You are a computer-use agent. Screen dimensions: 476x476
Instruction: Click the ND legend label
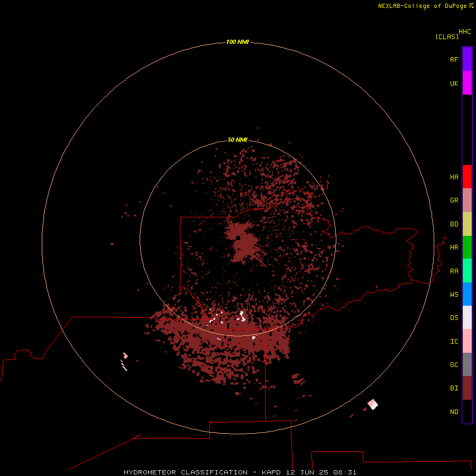coord(454,412)
